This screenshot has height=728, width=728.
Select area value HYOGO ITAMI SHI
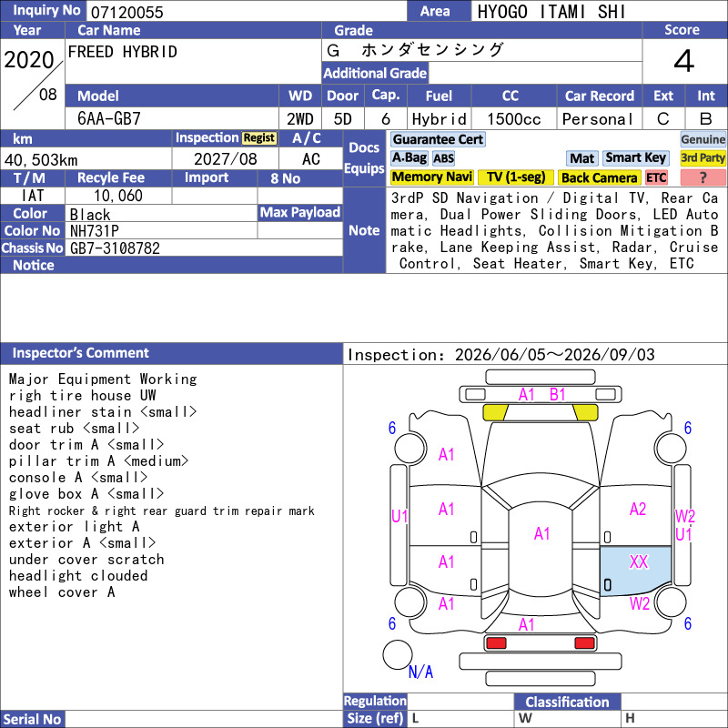(x=551, y=12)
